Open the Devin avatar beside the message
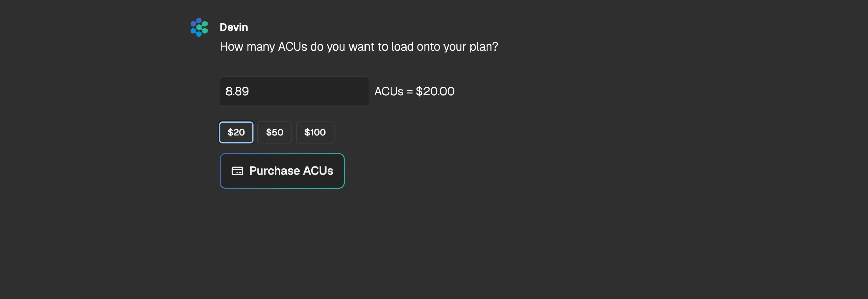The image size is (868, 299). [x=199, y=27]
